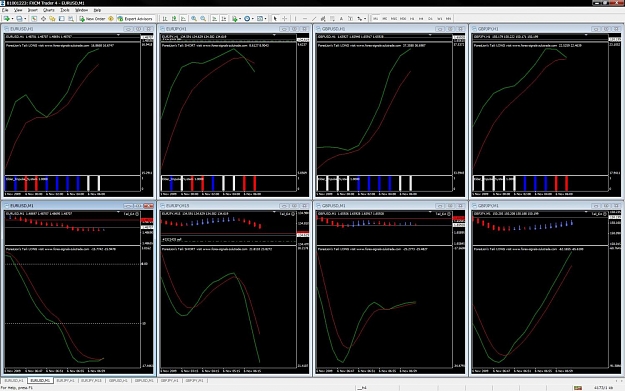The image size is (625, 391).
Task: Select the D1 timeframe button
Action: pyautogui.click(x=430, y=18)
